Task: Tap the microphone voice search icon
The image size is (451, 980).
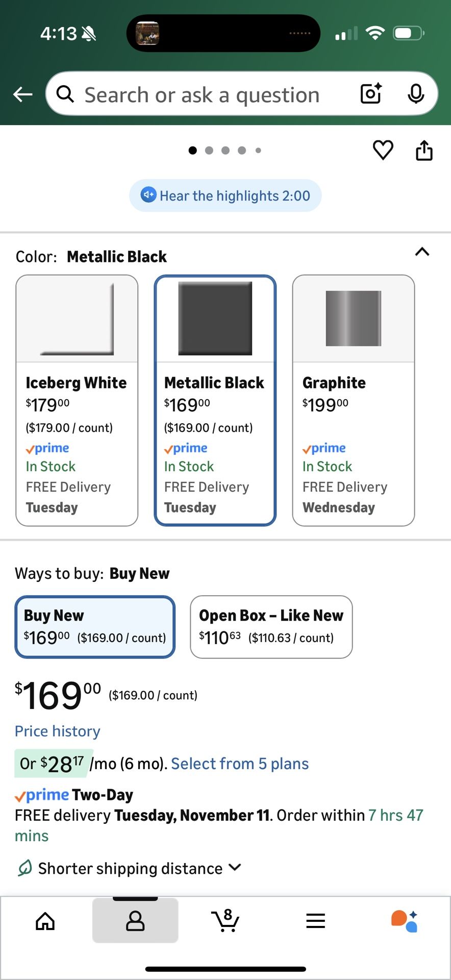Action: tap(416, 93)
